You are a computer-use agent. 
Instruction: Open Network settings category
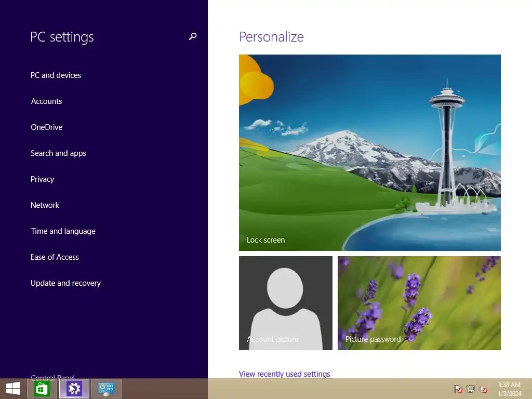pyautogui.click(x=45, y=205)
